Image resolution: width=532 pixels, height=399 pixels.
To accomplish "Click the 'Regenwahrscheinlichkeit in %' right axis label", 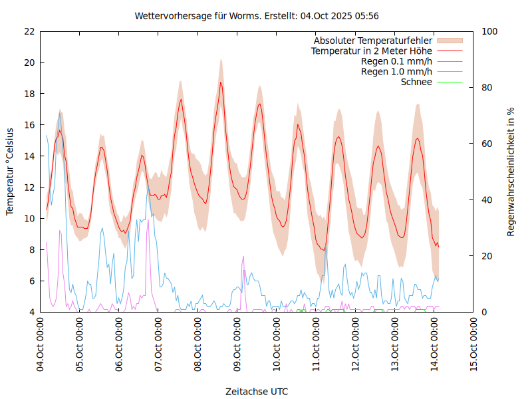I will [511, 172].
